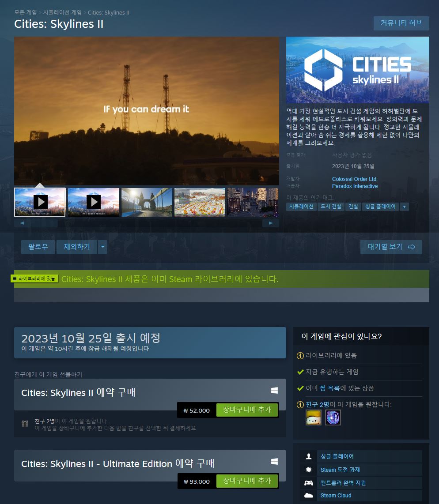Open 시뮬레이션 게임 breadcrumb link
439x504 pixels.
[62, 13]
